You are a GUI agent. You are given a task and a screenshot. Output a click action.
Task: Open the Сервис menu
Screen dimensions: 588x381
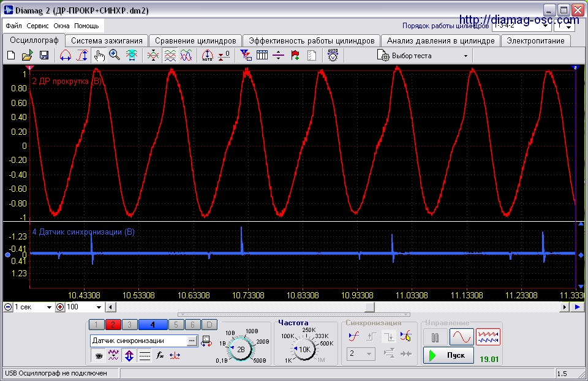pyautogui.click(x=37, y=26)
